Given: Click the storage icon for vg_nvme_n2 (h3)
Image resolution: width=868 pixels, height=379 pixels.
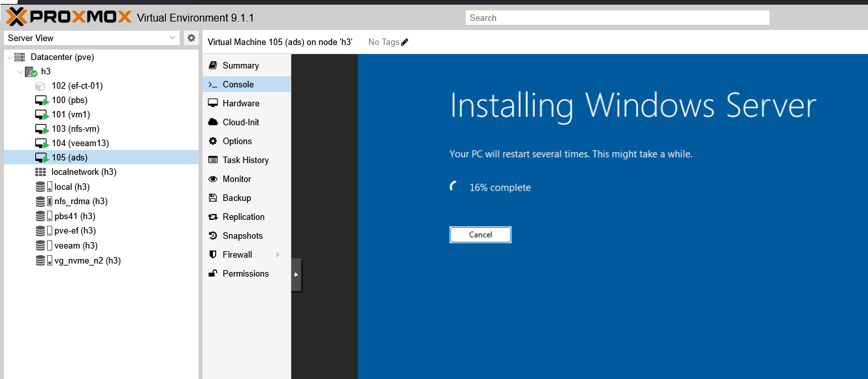Looking at the screenshot, I should coord(44,261).
